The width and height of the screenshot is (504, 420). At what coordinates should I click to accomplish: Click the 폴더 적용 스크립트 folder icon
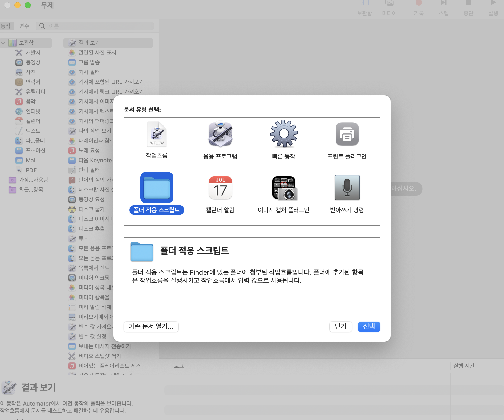(x=157, y=188)
